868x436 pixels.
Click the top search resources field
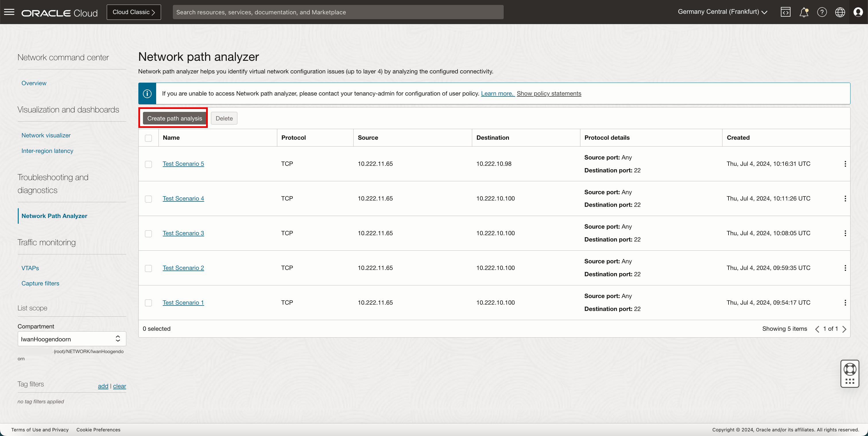pos(338,12)
